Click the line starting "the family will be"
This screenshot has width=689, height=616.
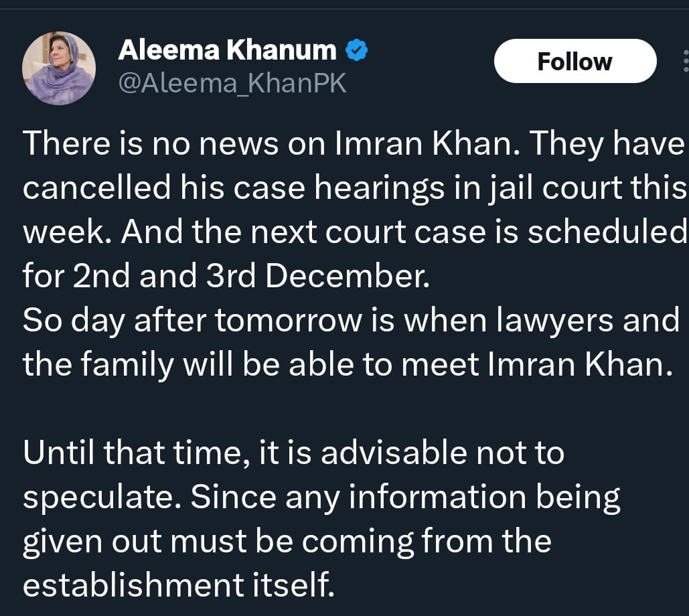coord(347,364)
